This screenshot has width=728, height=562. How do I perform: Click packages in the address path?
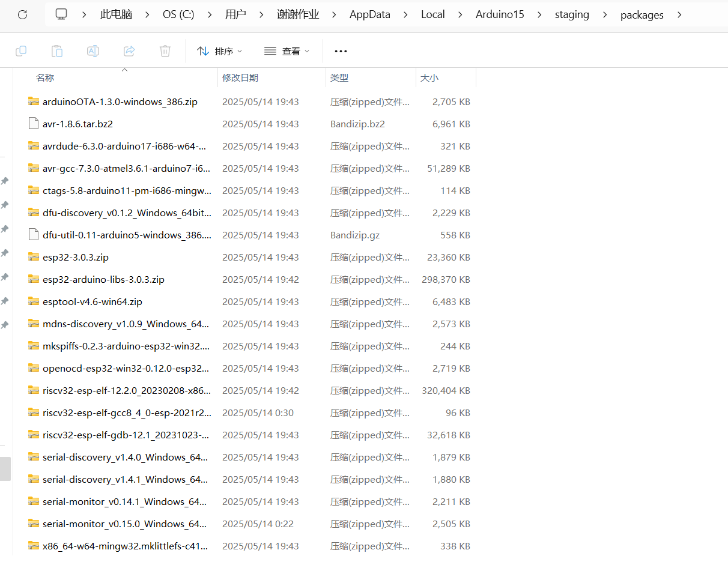[642, 14]
